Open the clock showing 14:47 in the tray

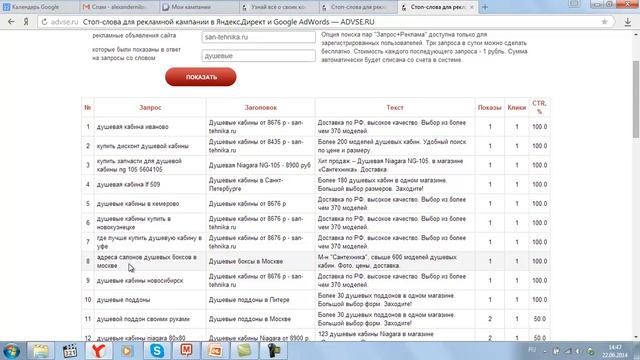(614, 351)
